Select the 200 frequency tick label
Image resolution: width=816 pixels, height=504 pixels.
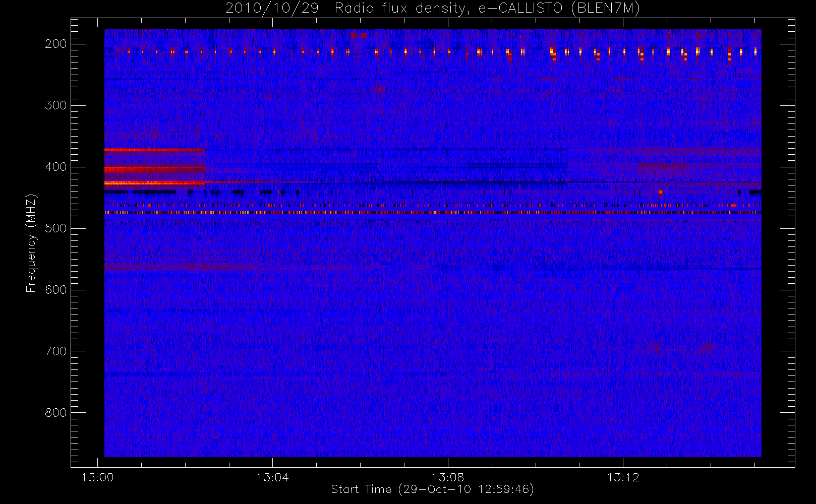(55, 44)
